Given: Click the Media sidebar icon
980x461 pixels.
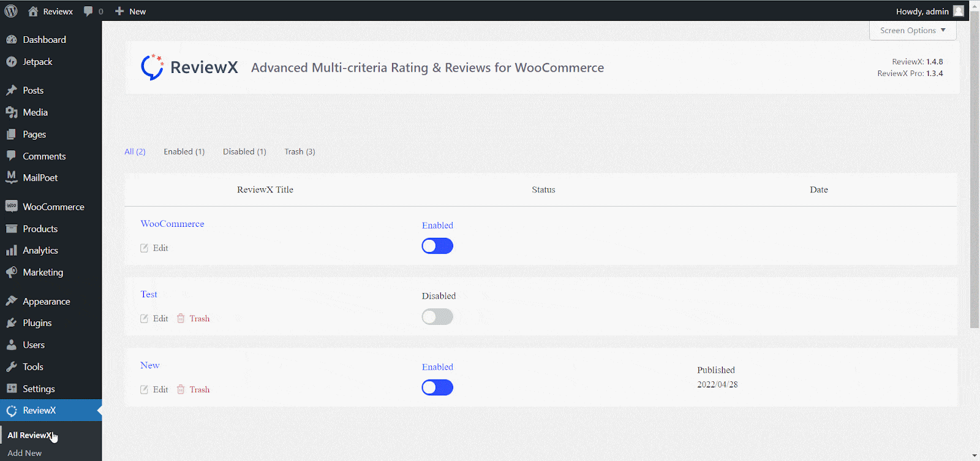Looking at the screenshot, I should 11,112.
